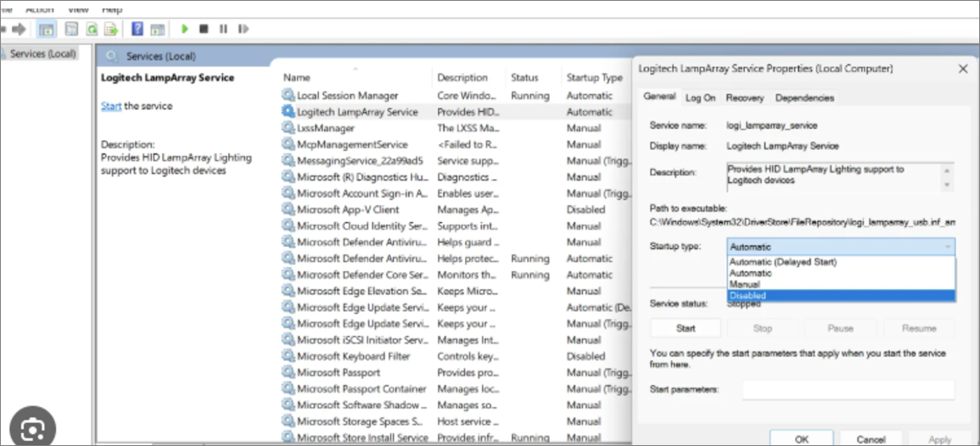The width and height of the screenshot is (980, 446).
Task: Open Help via the blue question mark icon
Action: tap(137, 29)
